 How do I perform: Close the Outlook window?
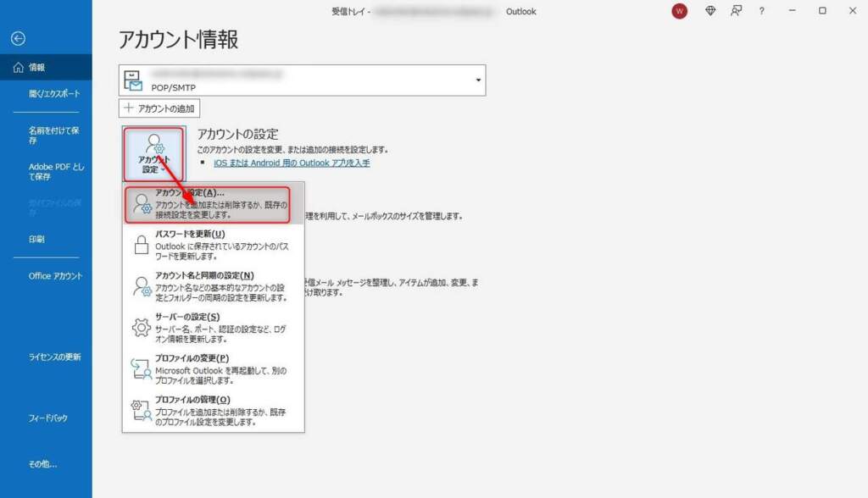click(853, 10)
